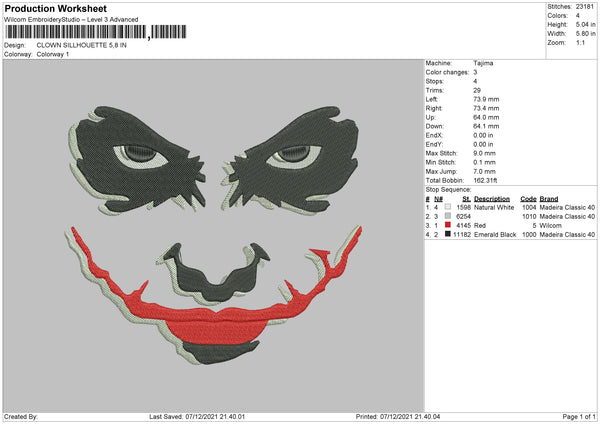Click the left eye of the clown design
Viewport: 600px width, 424px height.
point(140,155)
